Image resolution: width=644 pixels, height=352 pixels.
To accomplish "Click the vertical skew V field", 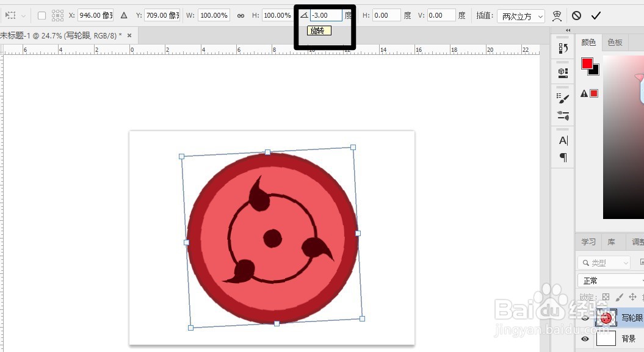I will [x=441, y=16].
